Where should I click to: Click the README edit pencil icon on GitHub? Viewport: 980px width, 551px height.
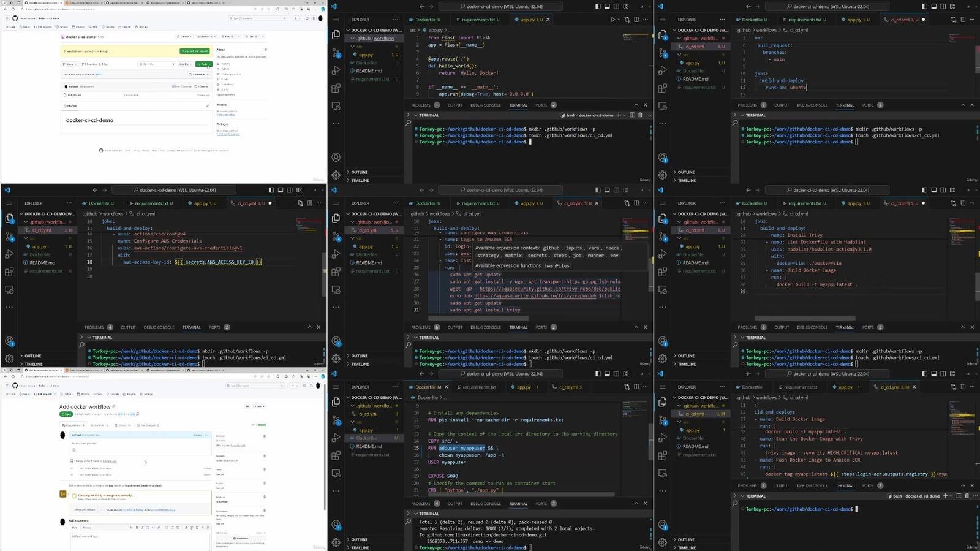click(x=207, y=105)
